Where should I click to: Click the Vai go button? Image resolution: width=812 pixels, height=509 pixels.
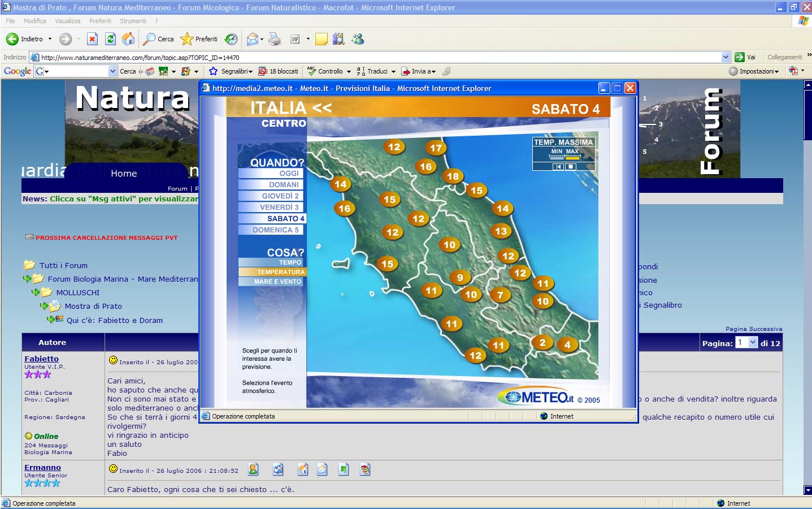(746, 57)
